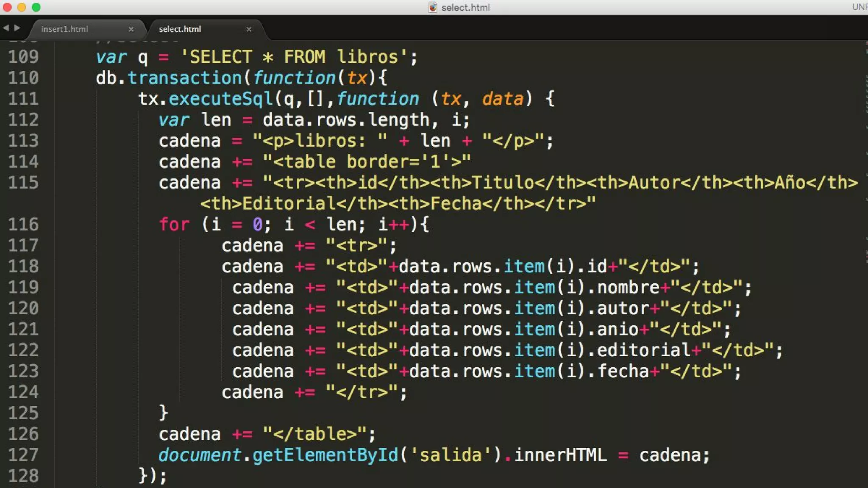Click the next tab arrow
Viewport: 868px width, 488px height.
coord(17,28)
